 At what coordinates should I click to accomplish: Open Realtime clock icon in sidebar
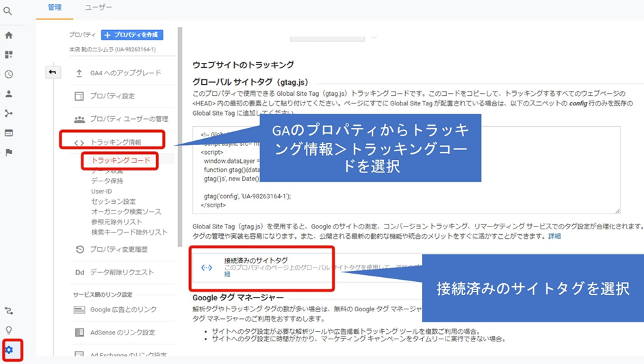coord(9,75)
